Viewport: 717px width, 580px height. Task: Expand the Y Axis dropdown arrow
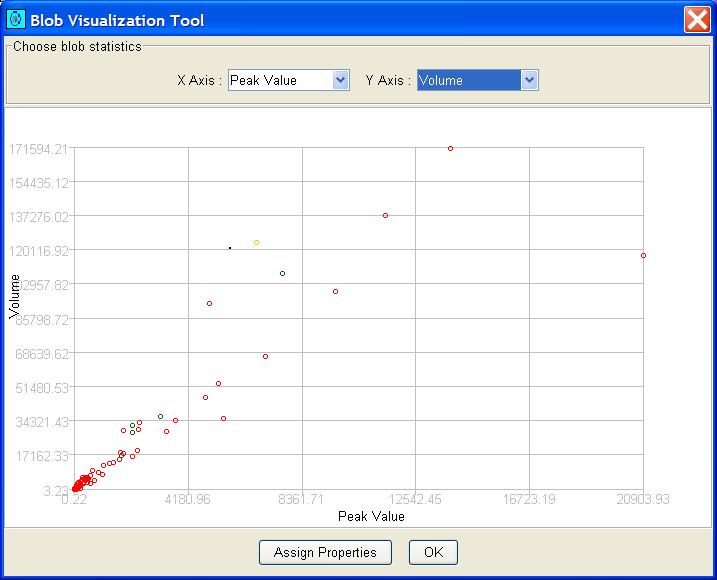coord(530,80)
